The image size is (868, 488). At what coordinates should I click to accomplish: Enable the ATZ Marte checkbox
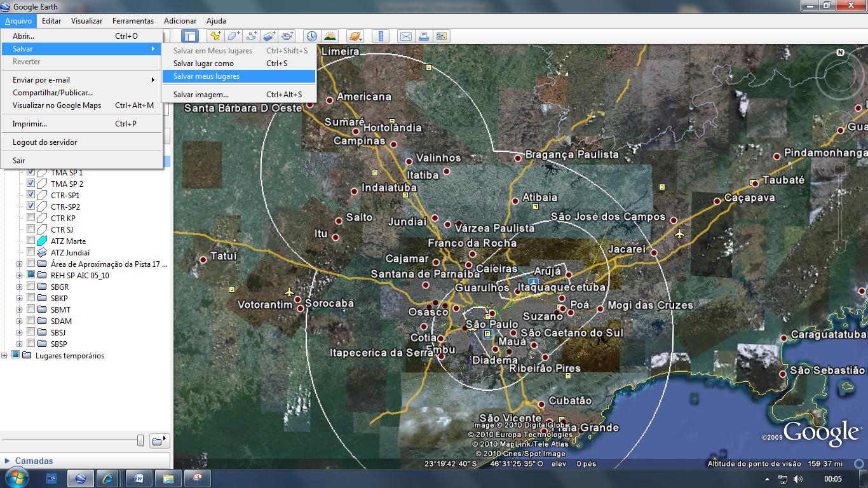click(x=31, y=241)
